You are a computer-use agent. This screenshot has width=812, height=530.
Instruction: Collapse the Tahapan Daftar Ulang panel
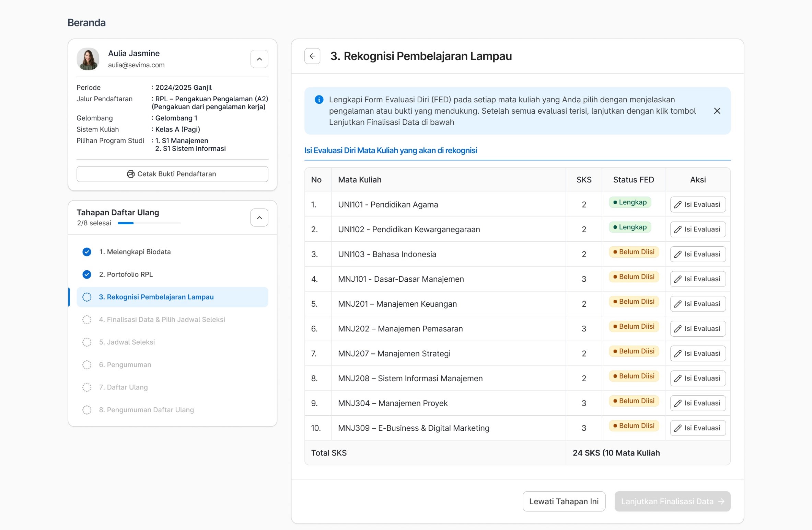[259, 218]
